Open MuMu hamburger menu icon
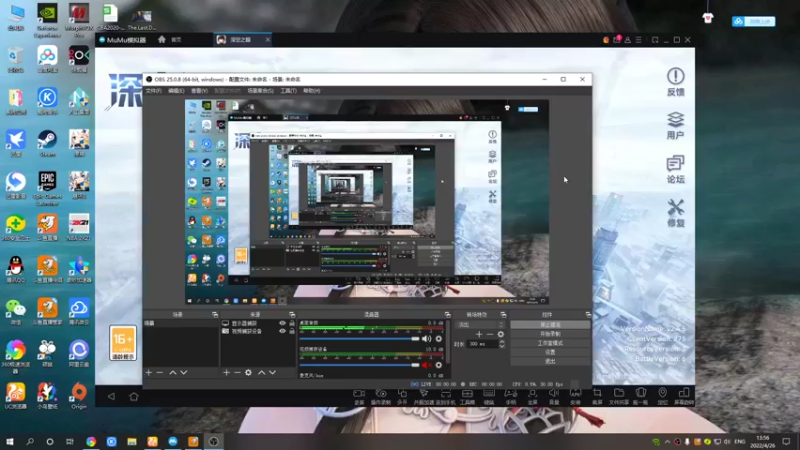This screenshot has width=800, height=450. (x=638, y=40)
